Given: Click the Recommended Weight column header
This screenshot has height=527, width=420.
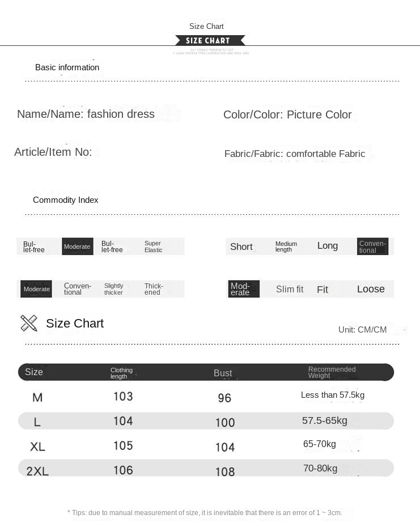Looking at the screenshot, I should point(332,372).
